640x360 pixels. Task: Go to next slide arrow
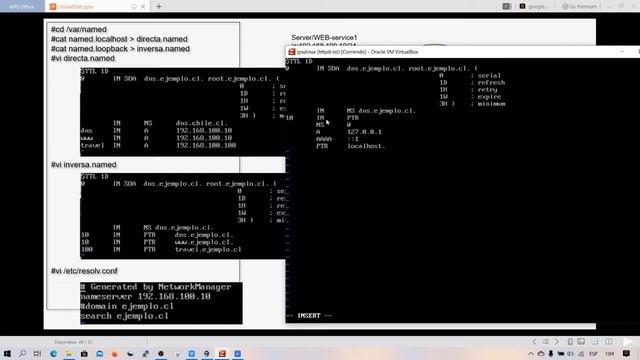tap(557, 342)
